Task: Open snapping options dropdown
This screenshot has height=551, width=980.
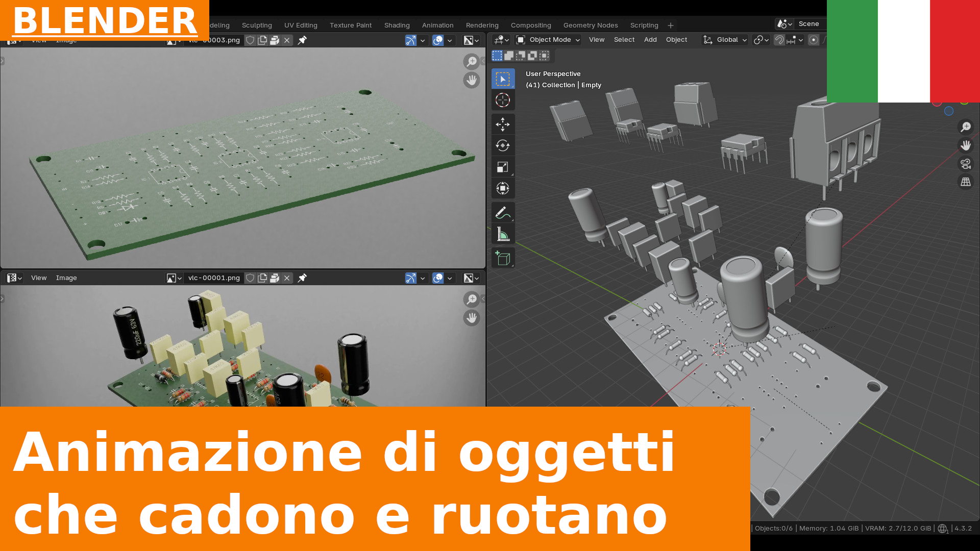Action: point(795,40)
